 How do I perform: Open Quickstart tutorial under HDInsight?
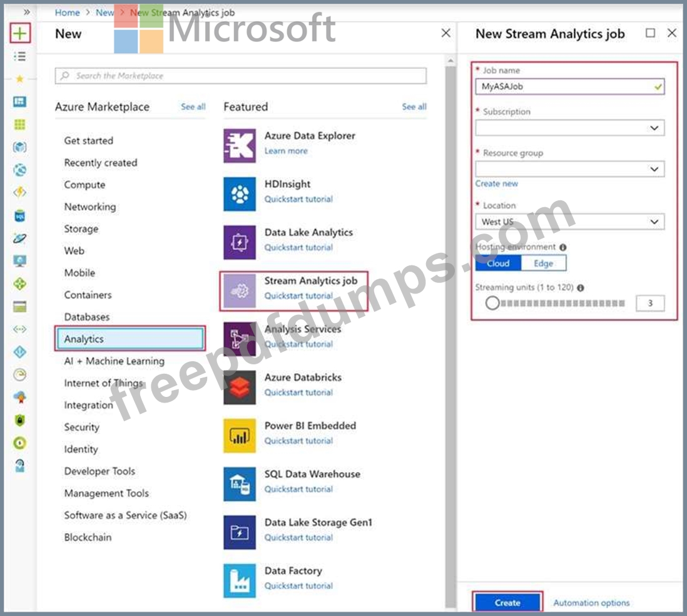(x=298, y=199)
